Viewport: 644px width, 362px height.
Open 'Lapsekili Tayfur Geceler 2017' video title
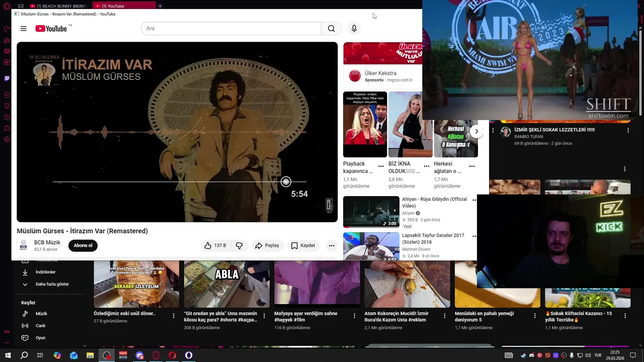coord(433,238)
